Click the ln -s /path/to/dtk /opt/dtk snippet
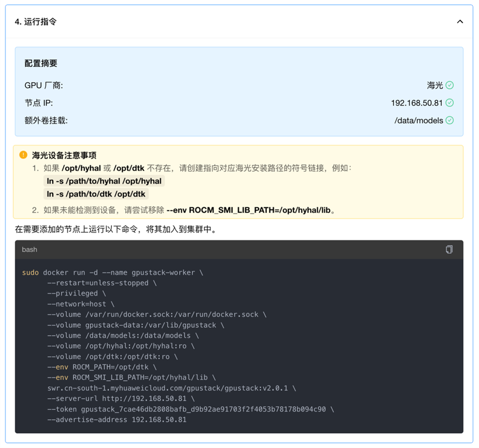This screenshot has width=479, height=448. [96, 194]
